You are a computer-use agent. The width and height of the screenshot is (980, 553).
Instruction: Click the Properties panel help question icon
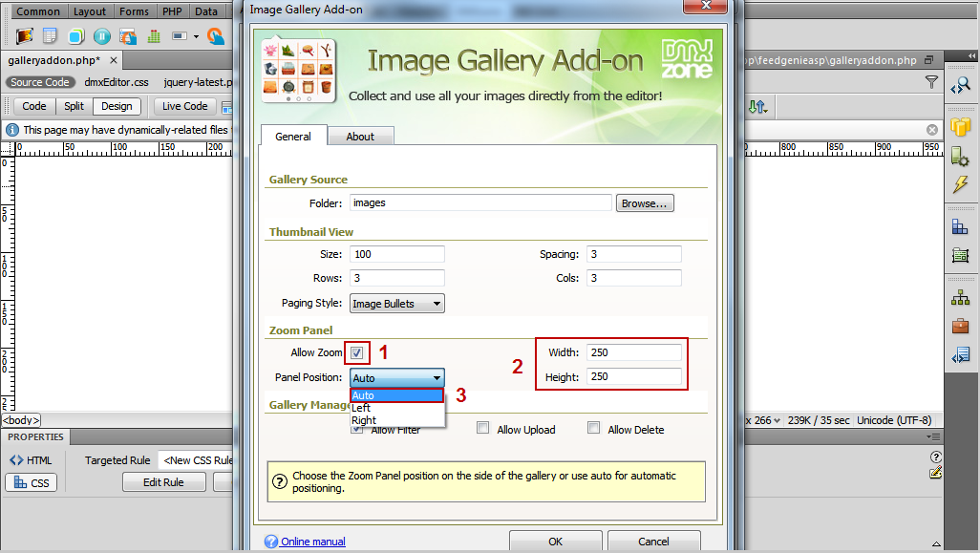click(936, 457)
